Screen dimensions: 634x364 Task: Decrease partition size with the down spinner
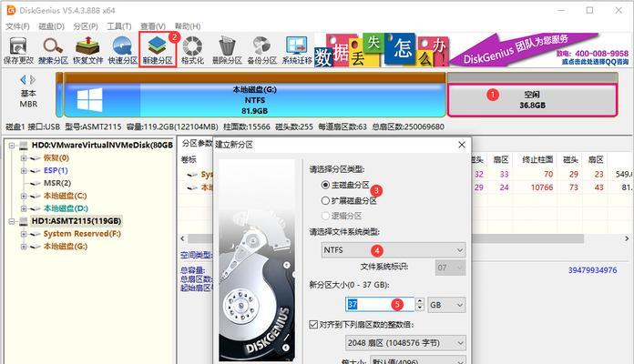420,308
